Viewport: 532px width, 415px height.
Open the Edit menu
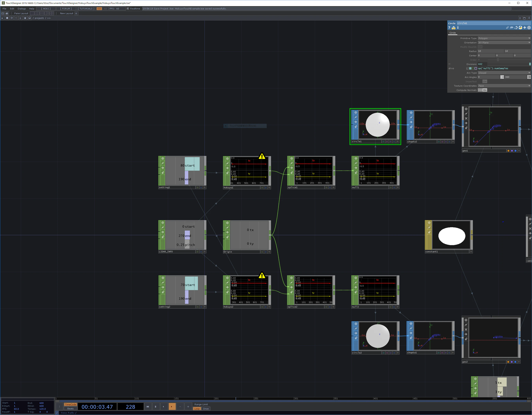point(12,9)
